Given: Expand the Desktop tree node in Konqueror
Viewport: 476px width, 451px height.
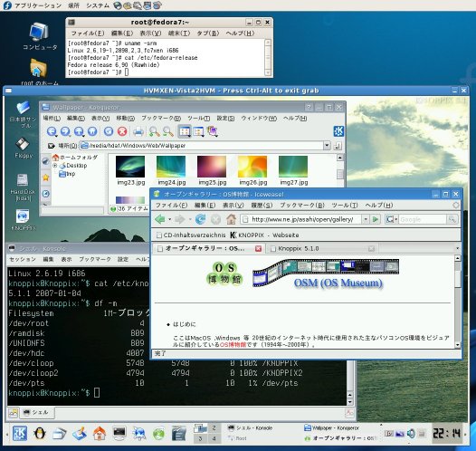Looking at the screenshot, I should [x=55, y=166].
